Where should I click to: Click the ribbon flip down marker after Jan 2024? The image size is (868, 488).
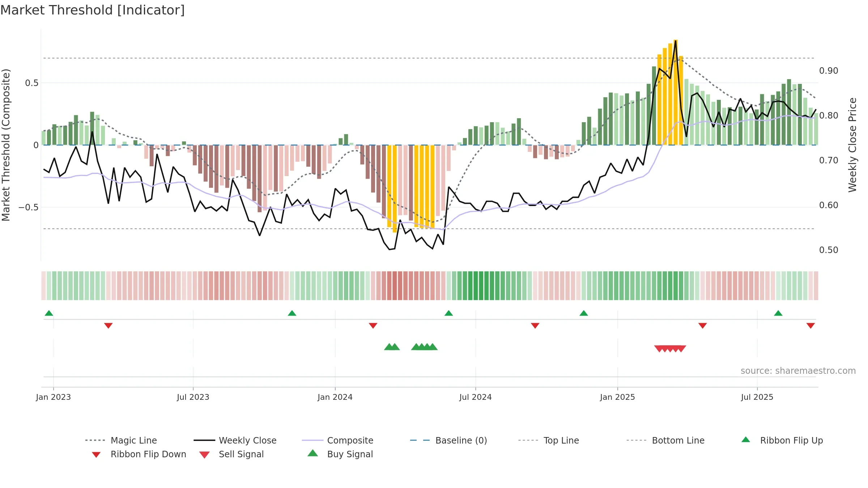[x=373, y=326]
